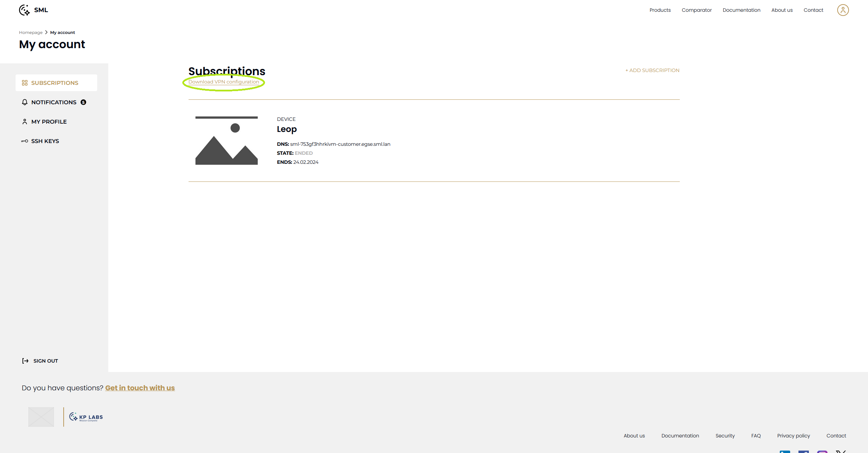
Task: Toggle the SUBSCRIPTIONS sidebar section
Action: [56, 83]
